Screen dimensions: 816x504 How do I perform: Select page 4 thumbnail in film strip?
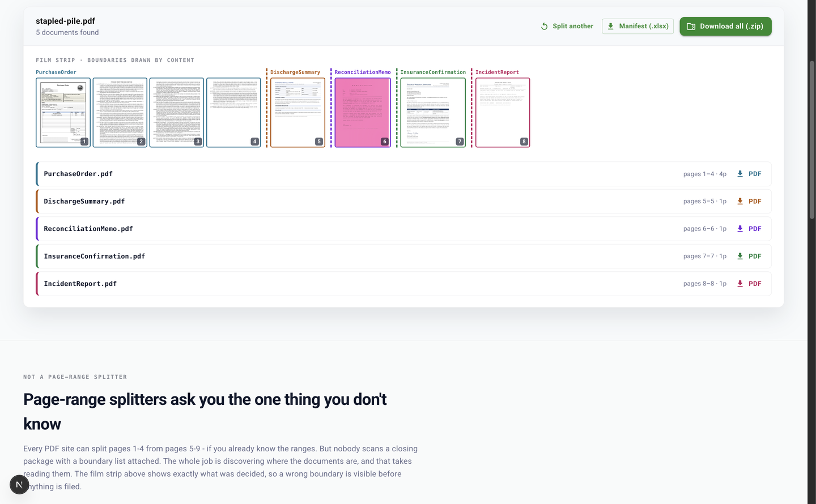233,113
